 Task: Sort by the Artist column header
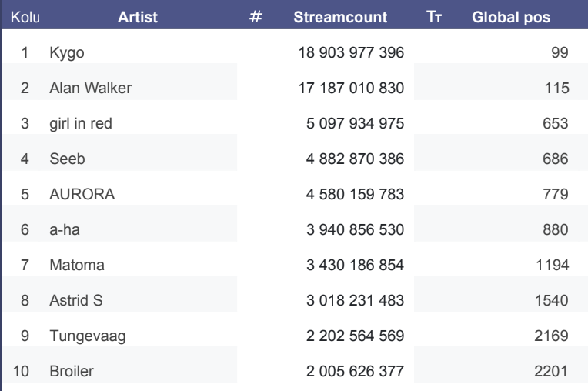coord(138,17)
